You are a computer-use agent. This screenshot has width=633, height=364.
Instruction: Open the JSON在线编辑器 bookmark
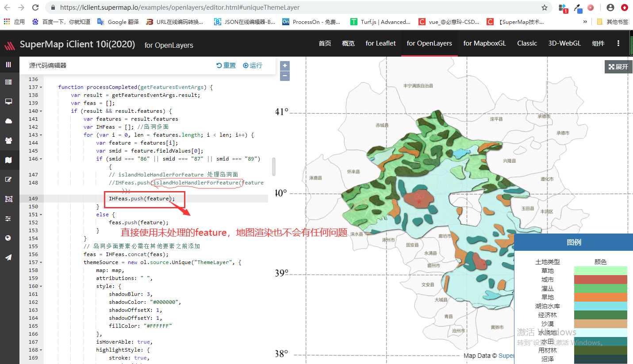244,22
